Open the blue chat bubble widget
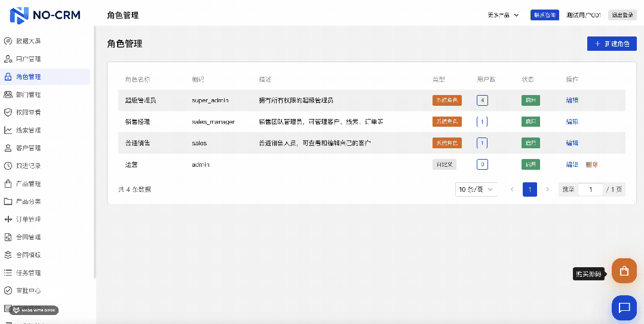Screen dimensions: 644x324 (x=624, y=307)
